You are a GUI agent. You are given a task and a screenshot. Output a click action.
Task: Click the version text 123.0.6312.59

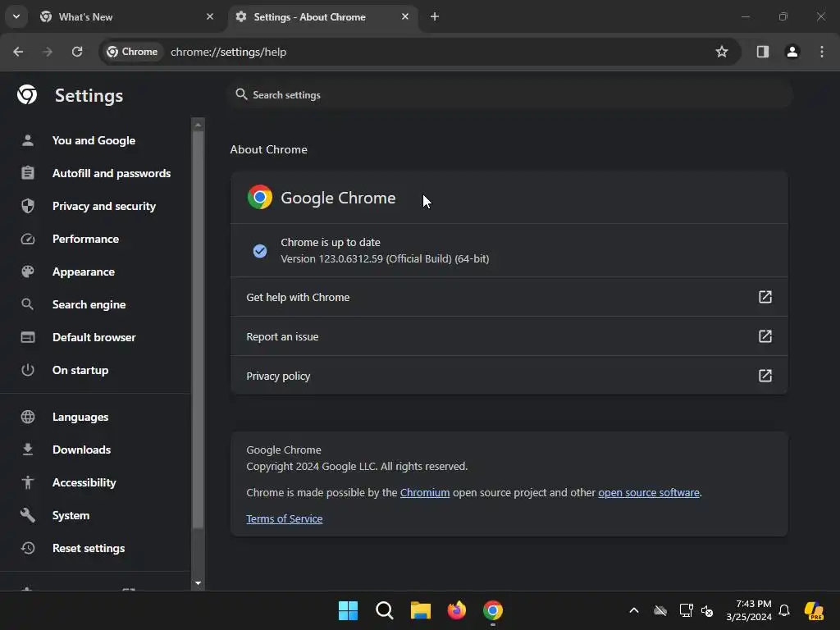coord(351,258)
